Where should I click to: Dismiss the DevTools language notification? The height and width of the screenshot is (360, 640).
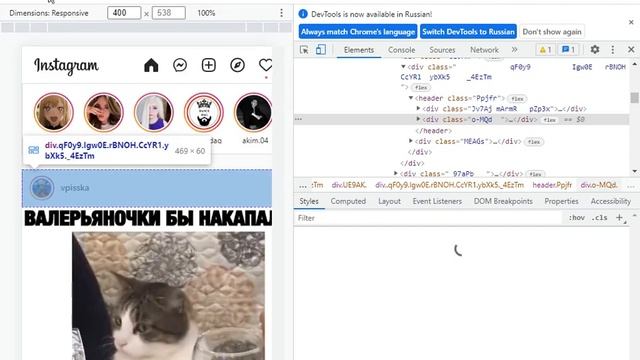631,22
